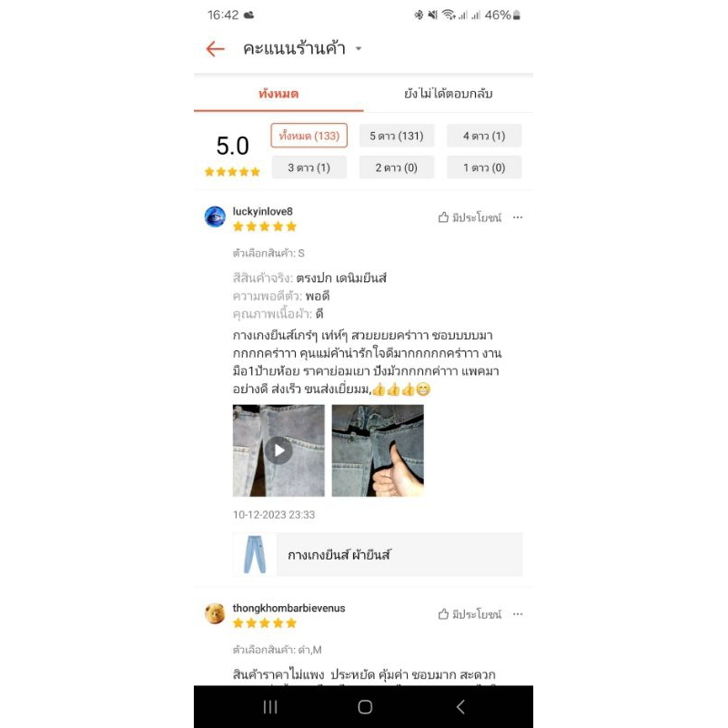This screenshot has height=728, width=728.
Task: Tap the orange back arrow icon
Action: (215, 49)
